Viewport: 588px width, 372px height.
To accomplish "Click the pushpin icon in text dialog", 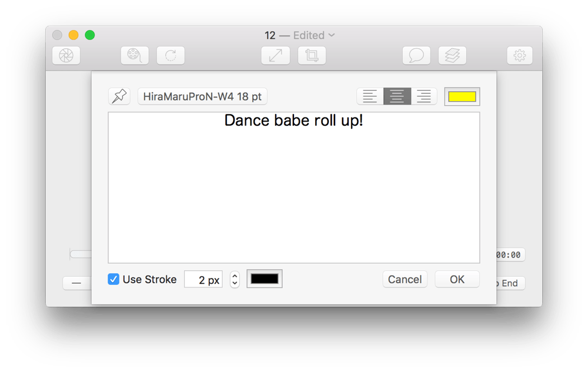I will point(119,96).
